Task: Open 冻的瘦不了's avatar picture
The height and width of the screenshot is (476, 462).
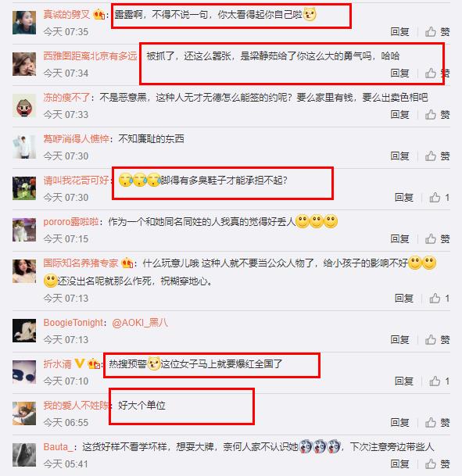Action: point(24,106)
